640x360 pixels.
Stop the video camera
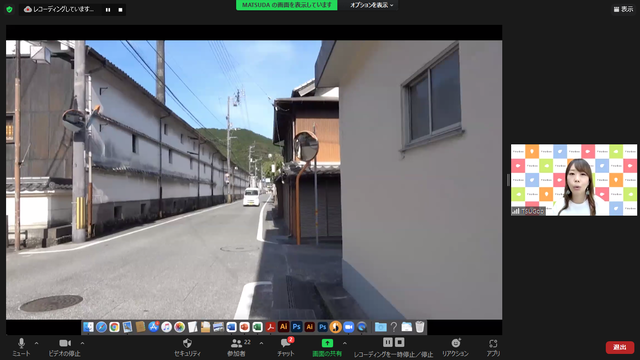pyautogui.click(x=64, y=347)
